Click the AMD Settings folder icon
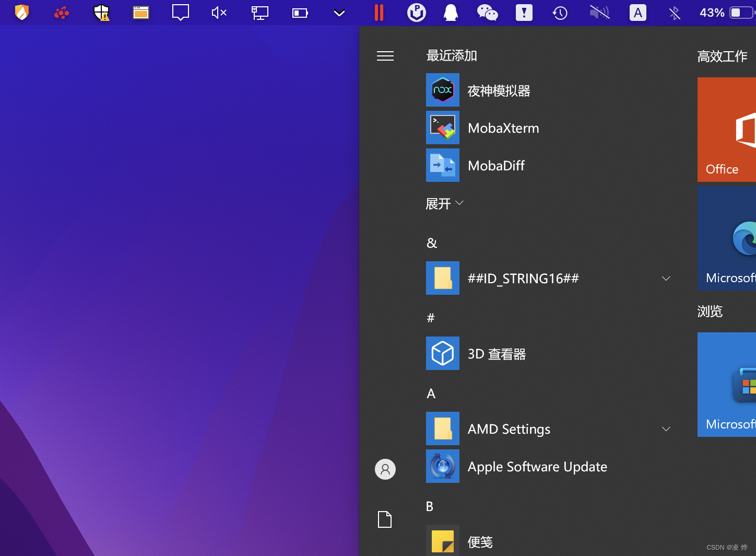The image size is (756, 556). coord(443,428)
